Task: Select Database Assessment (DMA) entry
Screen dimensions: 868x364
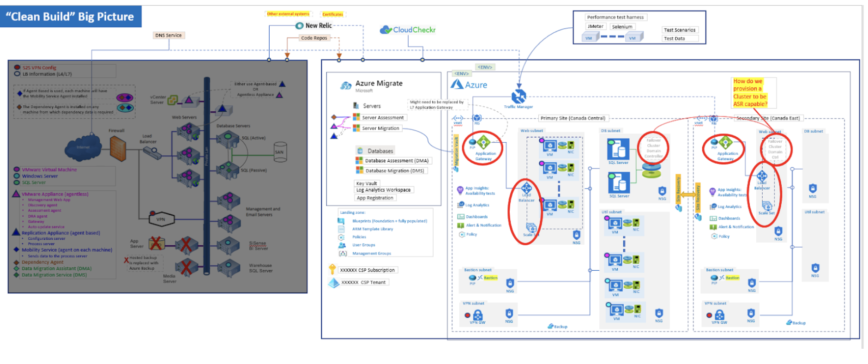Action: (x=397, y=161)
